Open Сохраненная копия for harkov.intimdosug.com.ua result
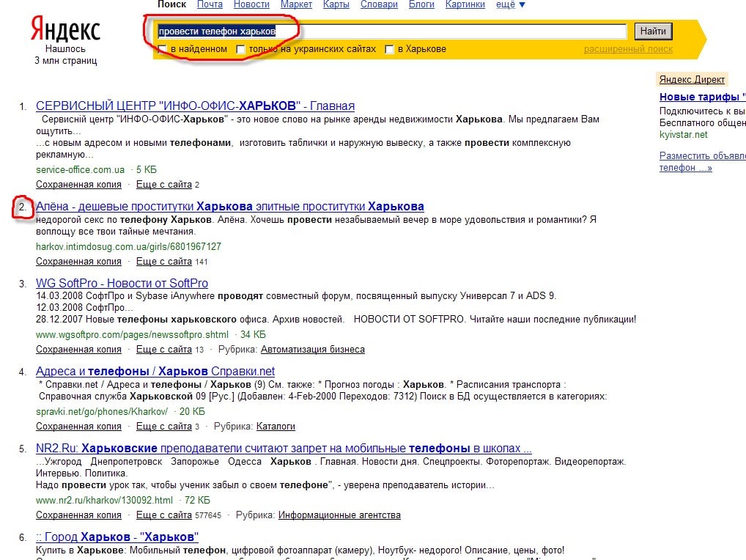The image size is (746, 560). tap(78, 262)
